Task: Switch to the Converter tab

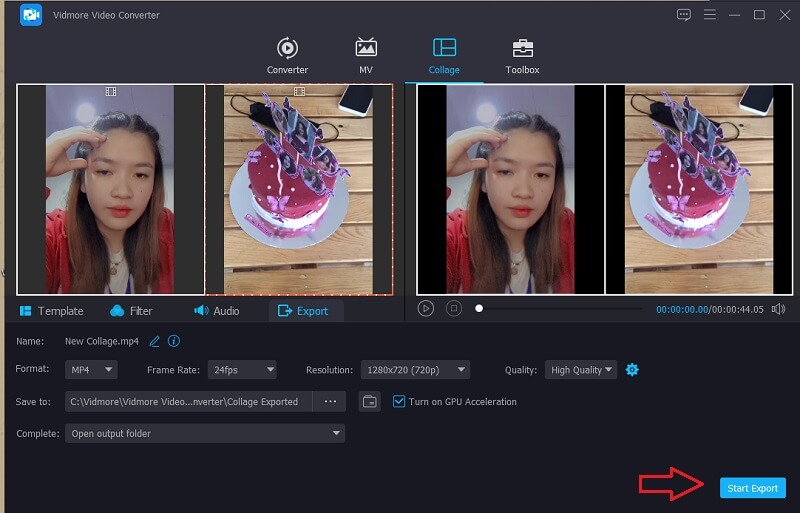Action: [287, 56]
